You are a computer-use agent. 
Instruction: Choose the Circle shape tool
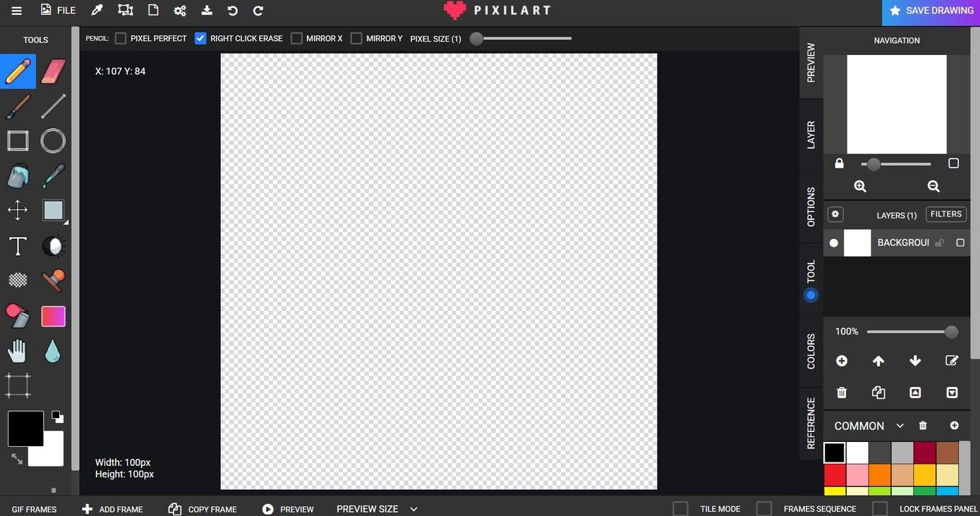coord(53,141)
